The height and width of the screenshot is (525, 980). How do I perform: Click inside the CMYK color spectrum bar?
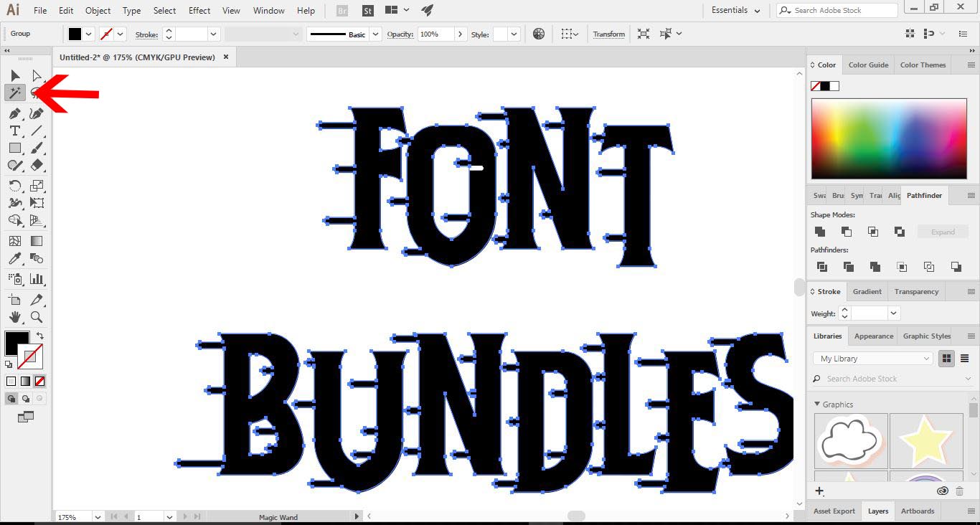pos(889,138)
